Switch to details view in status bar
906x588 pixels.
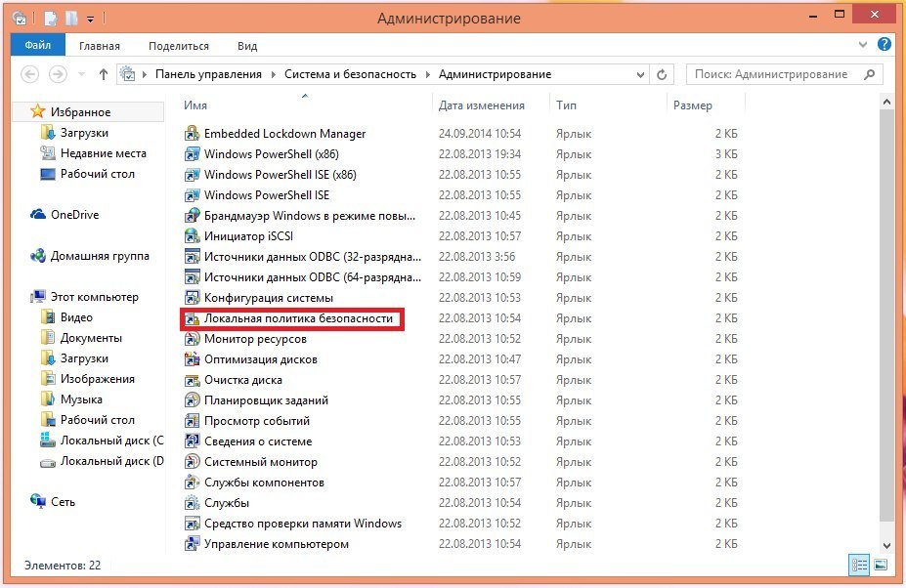(x=860, y=565)
